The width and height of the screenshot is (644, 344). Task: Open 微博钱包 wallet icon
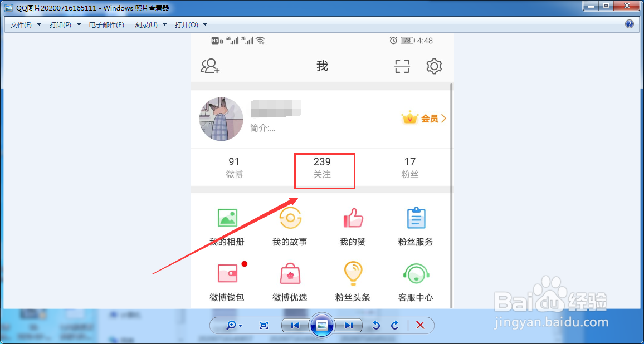pyautogui.click(x=228, y=273)
